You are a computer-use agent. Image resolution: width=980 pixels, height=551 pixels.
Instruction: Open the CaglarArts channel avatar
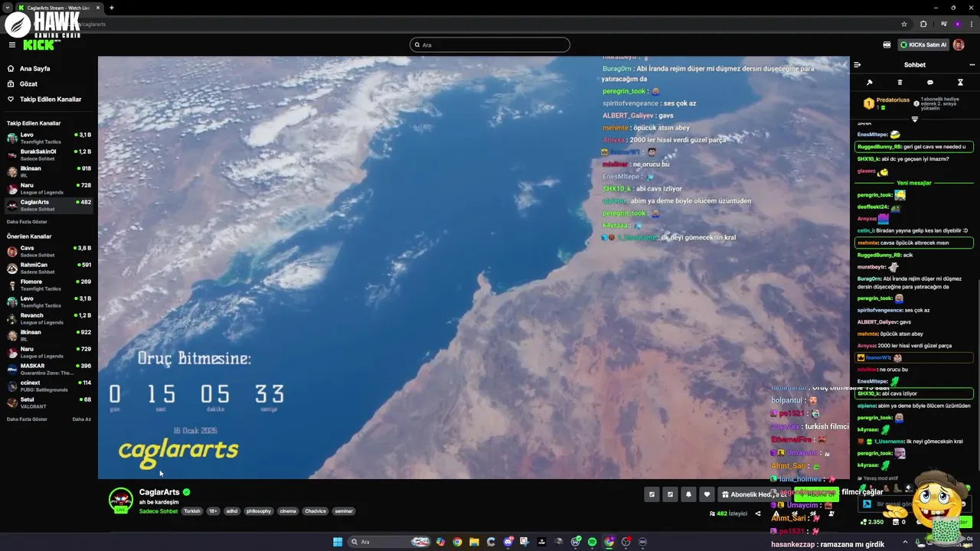[x=121, y=500]
